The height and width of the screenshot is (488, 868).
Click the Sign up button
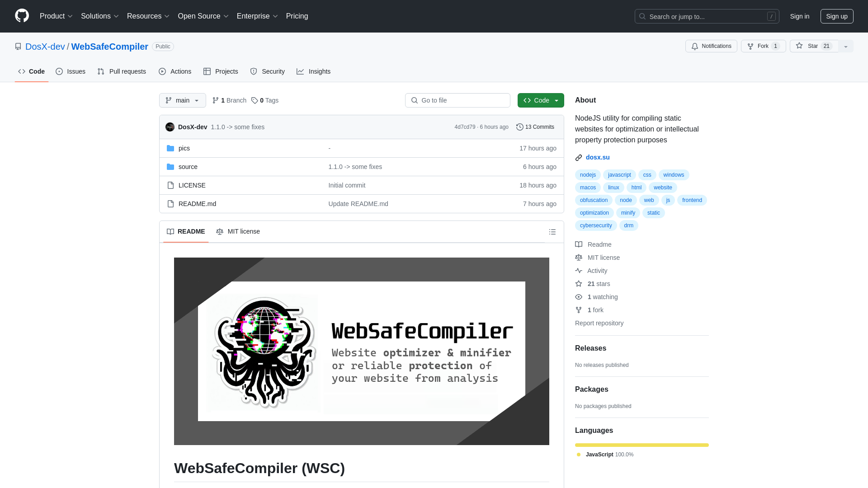tap(837, 16)
